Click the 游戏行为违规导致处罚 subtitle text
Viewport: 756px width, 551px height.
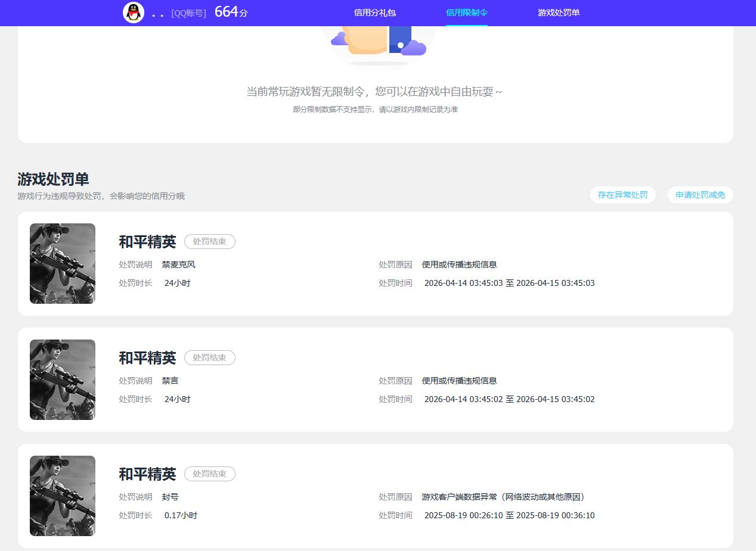[101, 196]
